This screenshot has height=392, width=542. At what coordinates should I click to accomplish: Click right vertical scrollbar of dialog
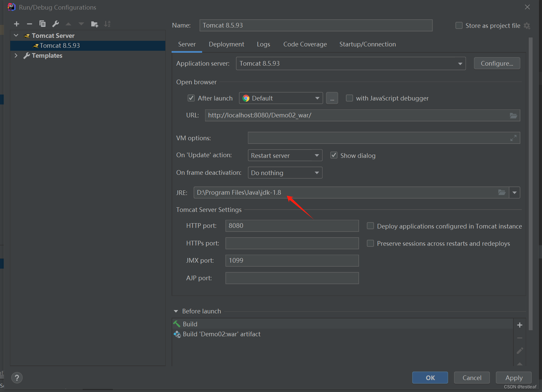530,184
